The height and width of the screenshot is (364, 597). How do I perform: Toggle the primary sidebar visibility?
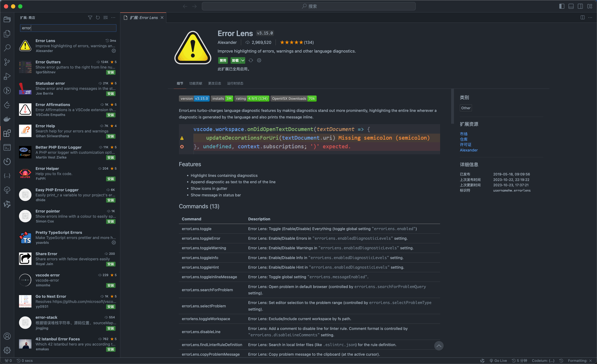[x=562, y=6]
